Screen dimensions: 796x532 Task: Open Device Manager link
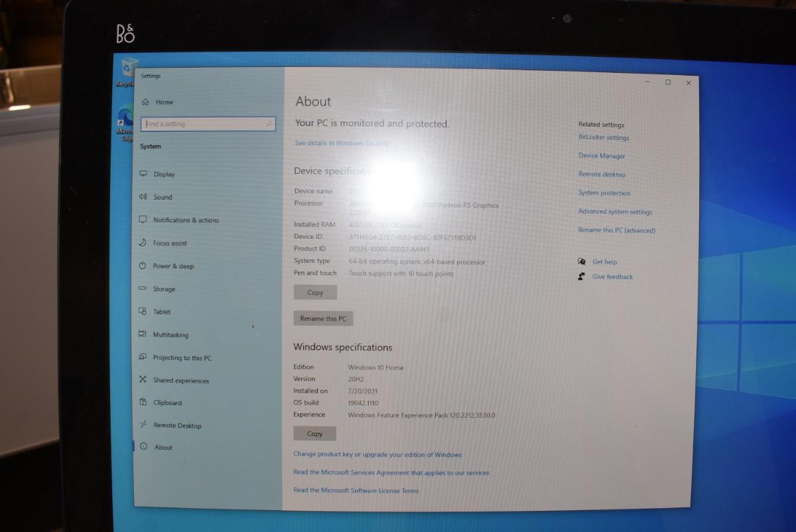(x=602, y=156)
